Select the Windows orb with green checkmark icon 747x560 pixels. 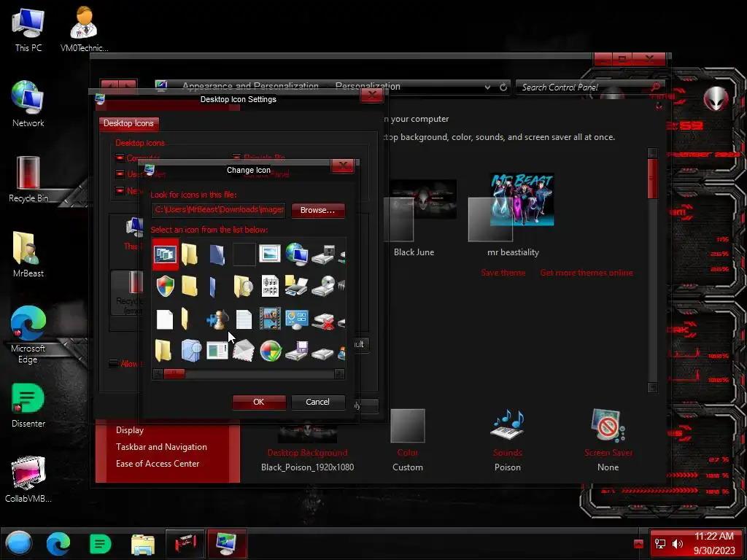tap(270, 351)
